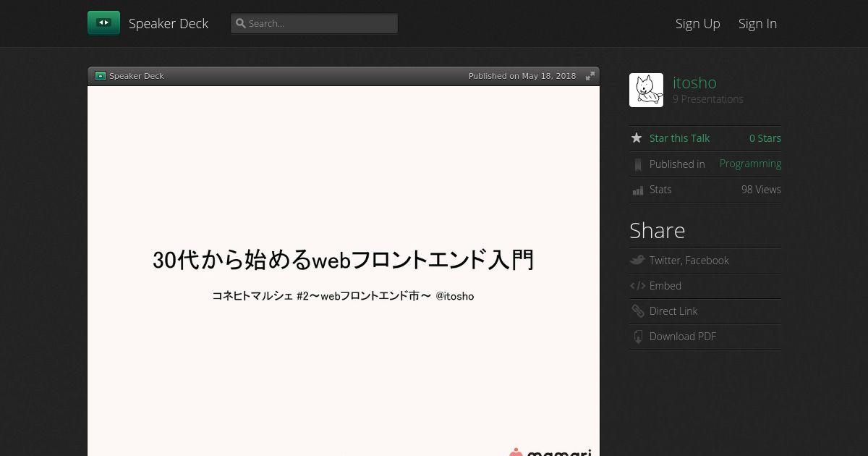Click the "98 Views" stat text

[761, 190]
